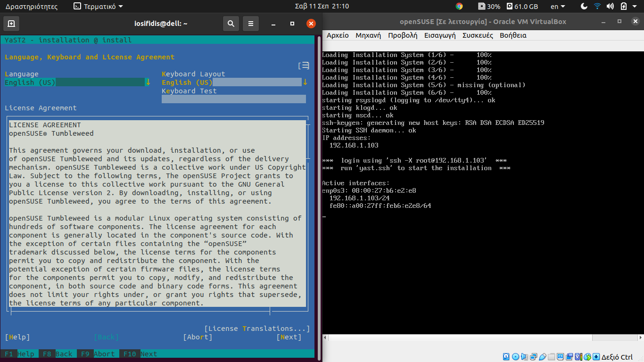Click the greyed-out [Back] button in YaST
The height and width of the screenshot is (362, 644).
click(107, 337)
